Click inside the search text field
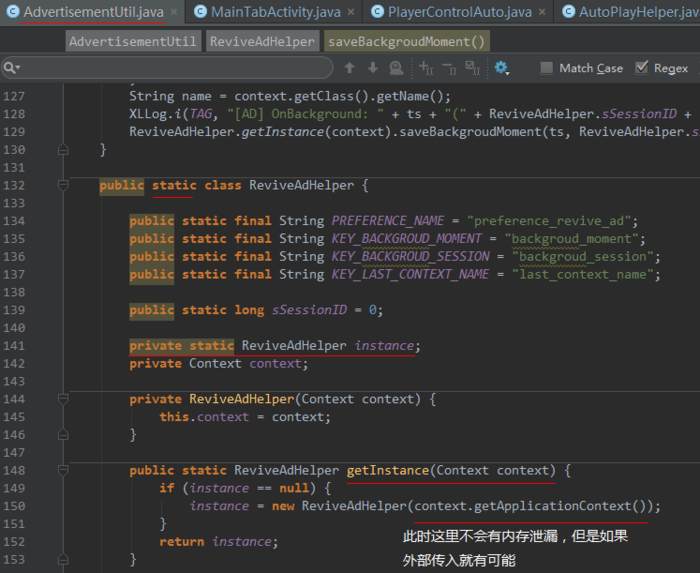Image resolution: width=700 pixels, height=573 pixels. pos(176,68)
